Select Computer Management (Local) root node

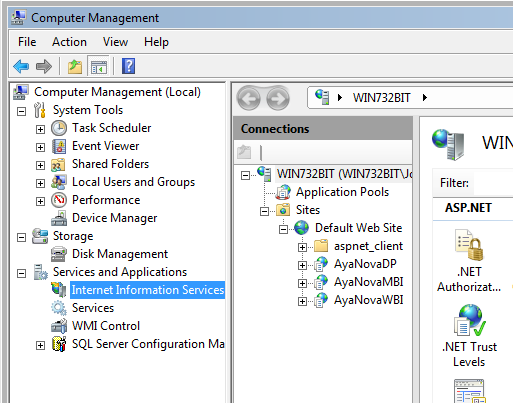[117, 92]
